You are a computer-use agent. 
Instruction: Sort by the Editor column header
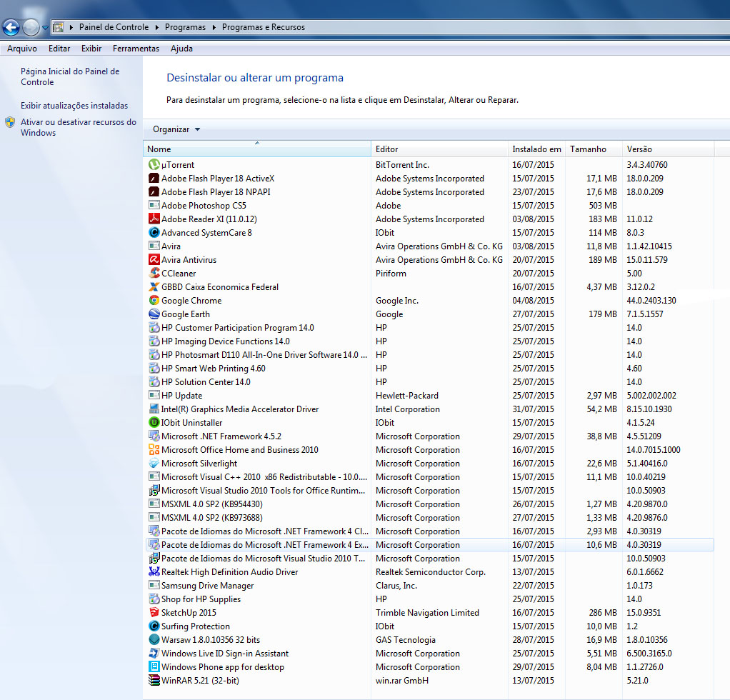(x=439, y=149)
